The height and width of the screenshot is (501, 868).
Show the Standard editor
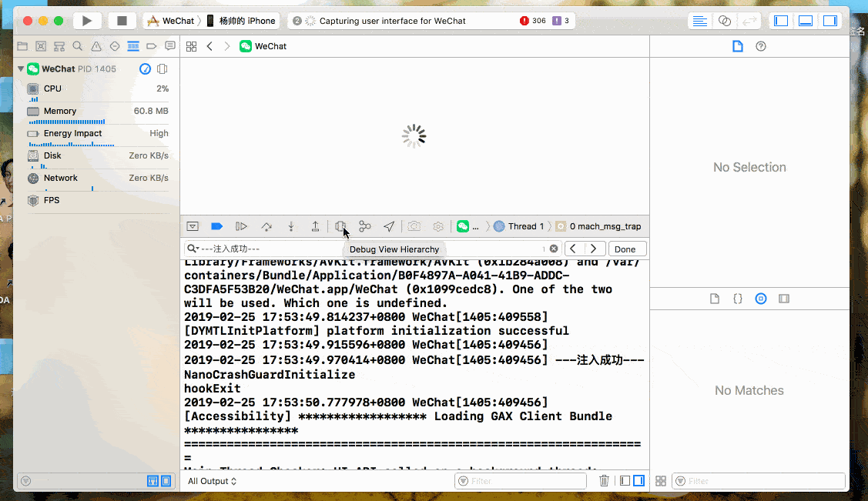pyautogui.click(x=699, y=21)
